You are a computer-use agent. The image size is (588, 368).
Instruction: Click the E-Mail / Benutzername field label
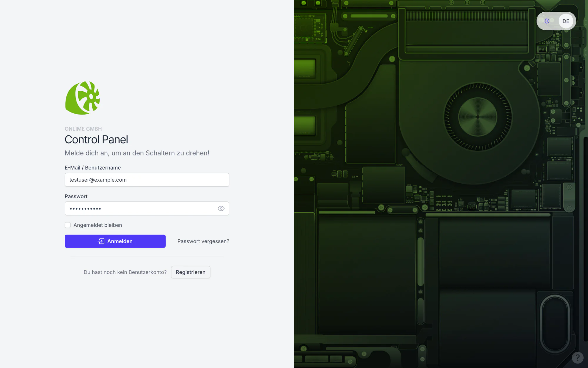93,168
